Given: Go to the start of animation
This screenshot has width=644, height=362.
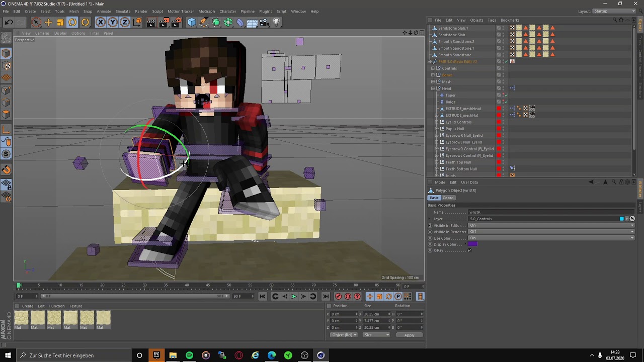Looking at the screenshot, I should [x=263, y=297].
